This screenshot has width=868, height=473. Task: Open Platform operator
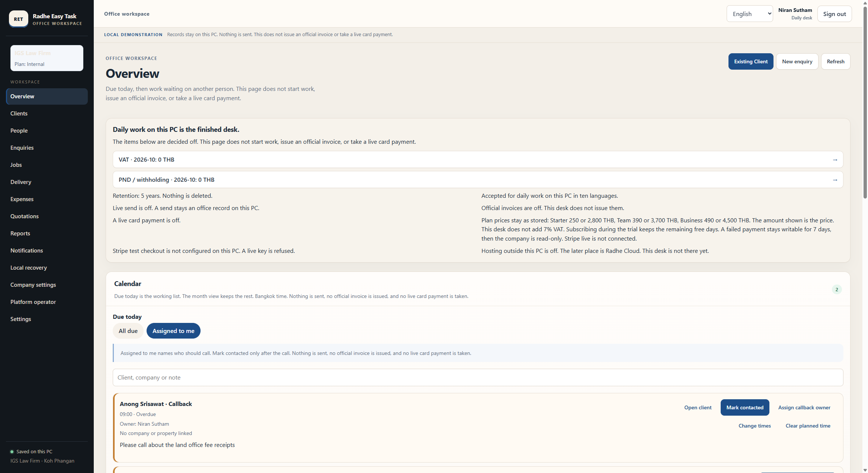[47, 302]
